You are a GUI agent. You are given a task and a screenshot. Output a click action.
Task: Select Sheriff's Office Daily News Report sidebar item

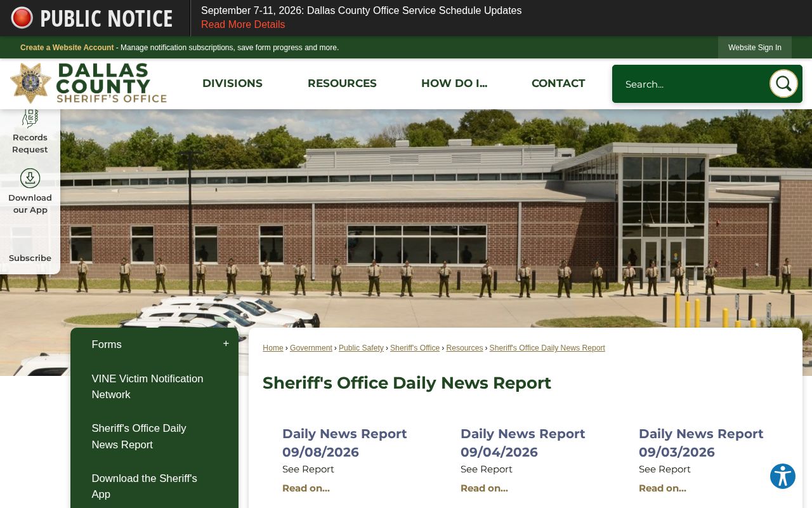tap(139, 437)
